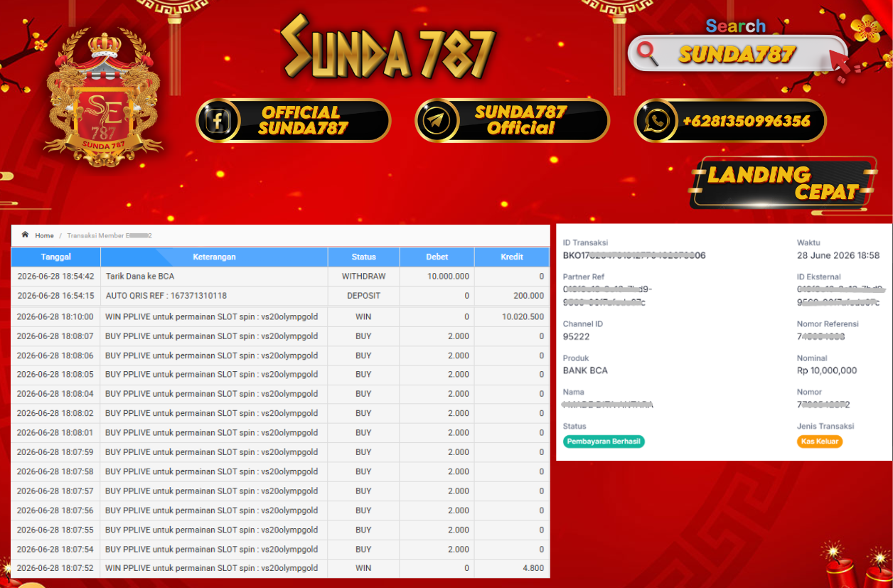Select the 2026-06-28 18:10:00 date cell
This screenshot has width=893, height=588.
55,317
